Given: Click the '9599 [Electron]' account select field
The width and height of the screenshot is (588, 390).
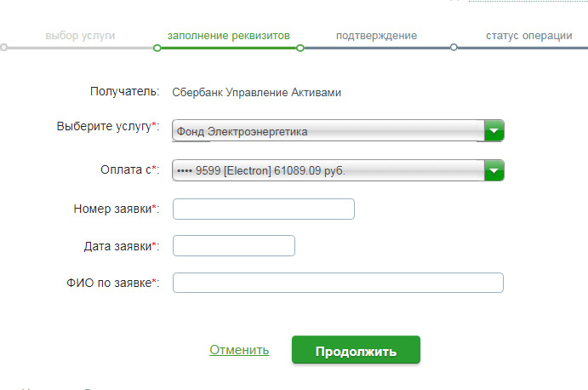Looking at the screenshot, I should pos(328,170).
